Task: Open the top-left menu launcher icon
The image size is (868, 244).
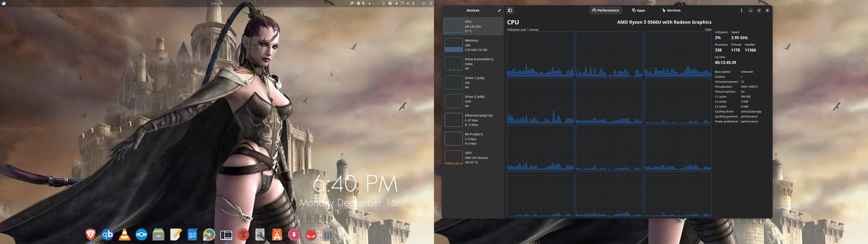Action: point(4,3)
